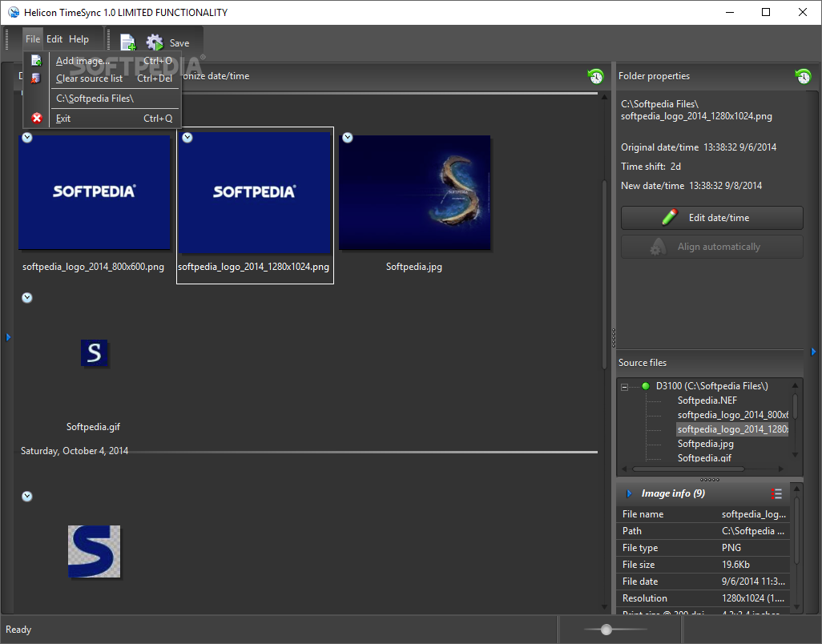Click the Original date/time 13:38:32 9/6/2014 text
The height and width of the screenshot is (644, 822).
point(699,147)
